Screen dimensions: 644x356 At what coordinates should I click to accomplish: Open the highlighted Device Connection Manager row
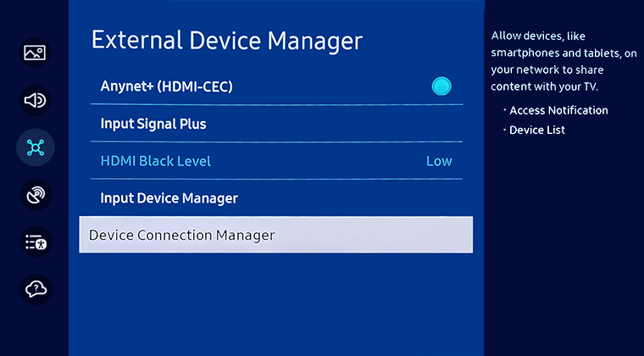tap(275, 235)
